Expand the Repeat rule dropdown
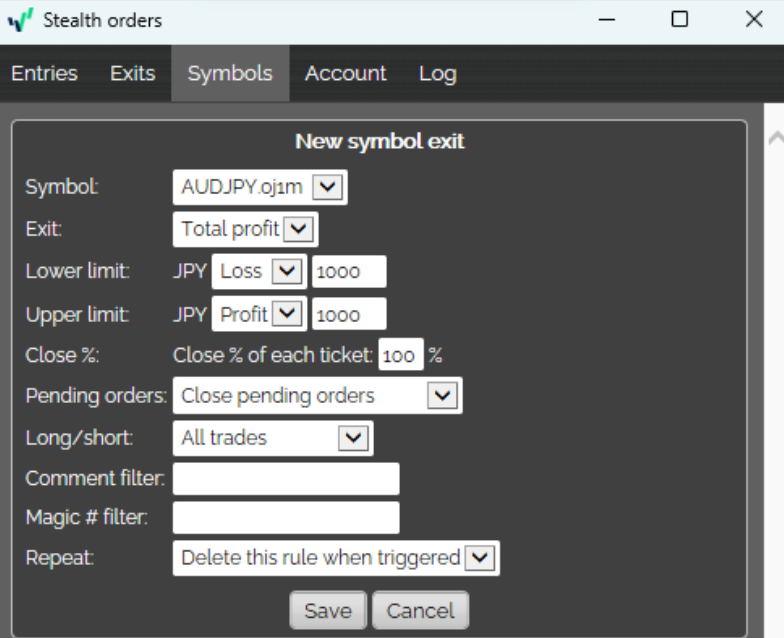This screenshot has height=638, width=784. tap(336, 558)
